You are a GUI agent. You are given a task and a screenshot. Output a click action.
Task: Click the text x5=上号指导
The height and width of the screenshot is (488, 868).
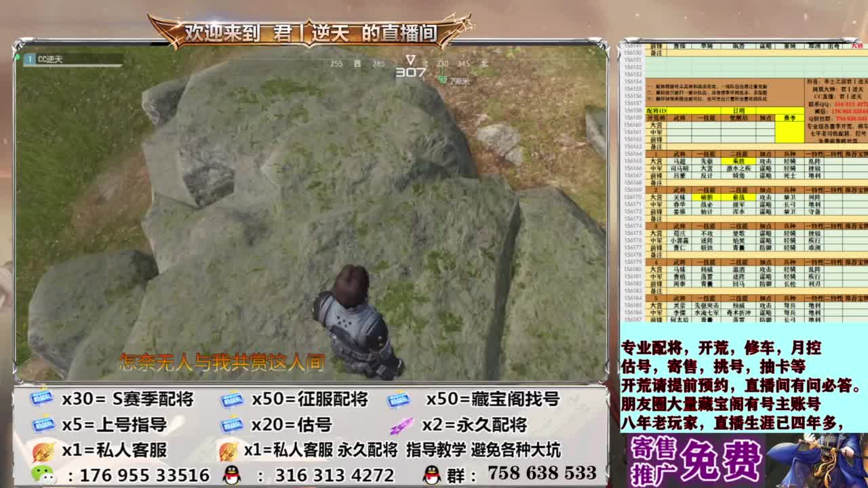click(114, 425)
